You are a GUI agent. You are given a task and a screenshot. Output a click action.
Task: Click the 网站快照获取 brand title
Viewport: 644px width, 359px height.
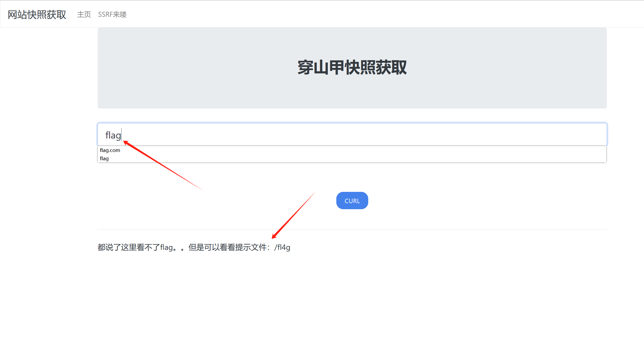point(37,15)
